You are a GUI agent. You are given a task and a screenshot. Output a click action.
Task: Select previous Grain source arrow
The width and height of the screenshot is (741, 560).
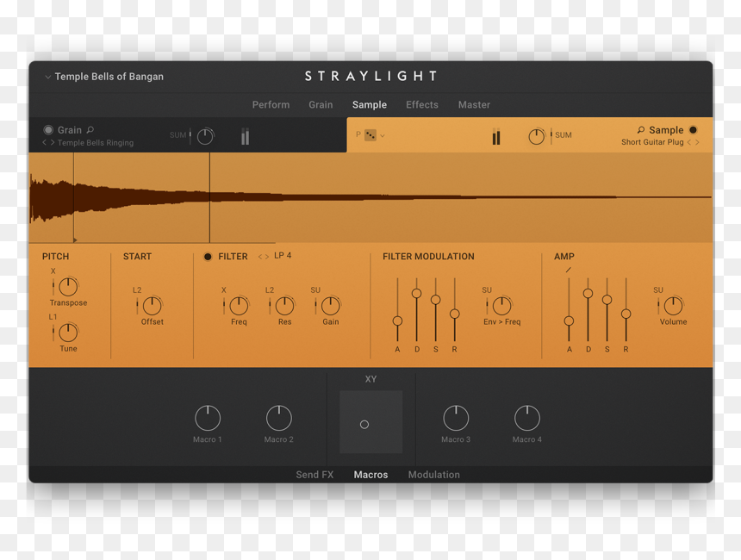pyautogui.click(x=45, y=143)
